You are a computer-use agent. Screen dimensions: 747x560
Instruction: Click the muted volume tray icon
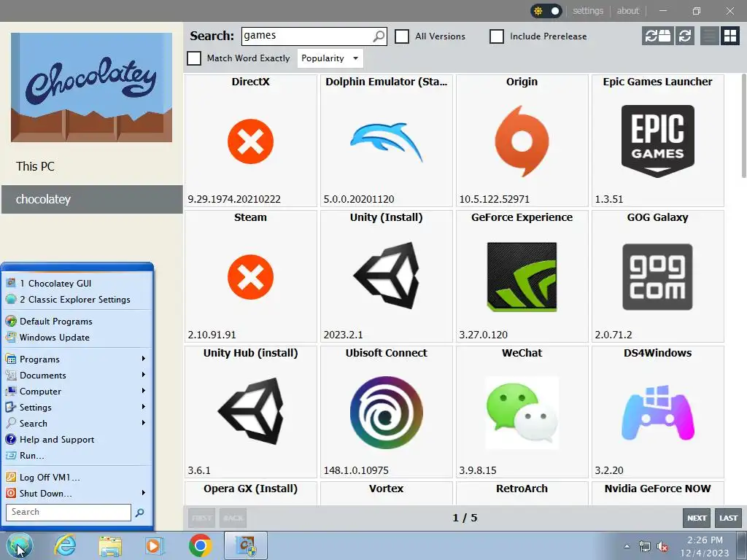(x=662, y=547)
